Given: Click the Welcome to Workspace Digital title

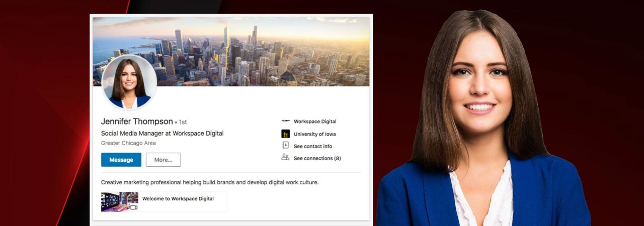Looking at the screenshot, I should [178, 199].
